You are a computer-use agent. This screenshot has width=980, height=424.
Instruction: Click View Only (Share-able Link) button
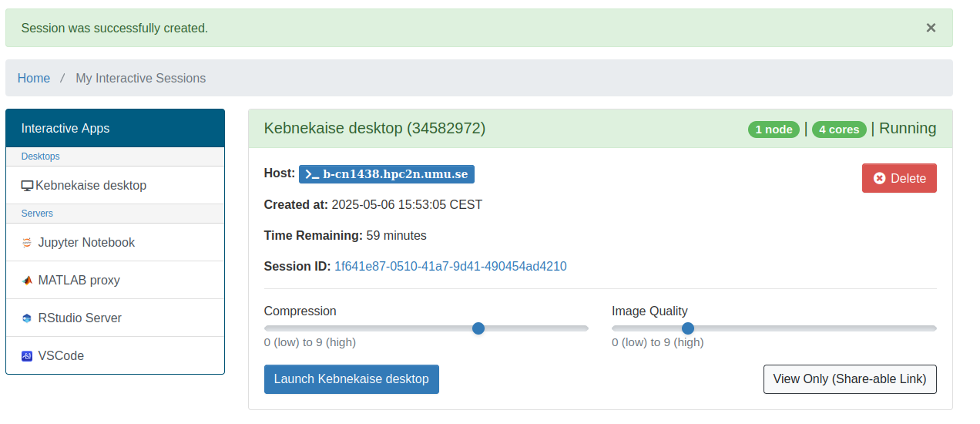pos(850,379)
